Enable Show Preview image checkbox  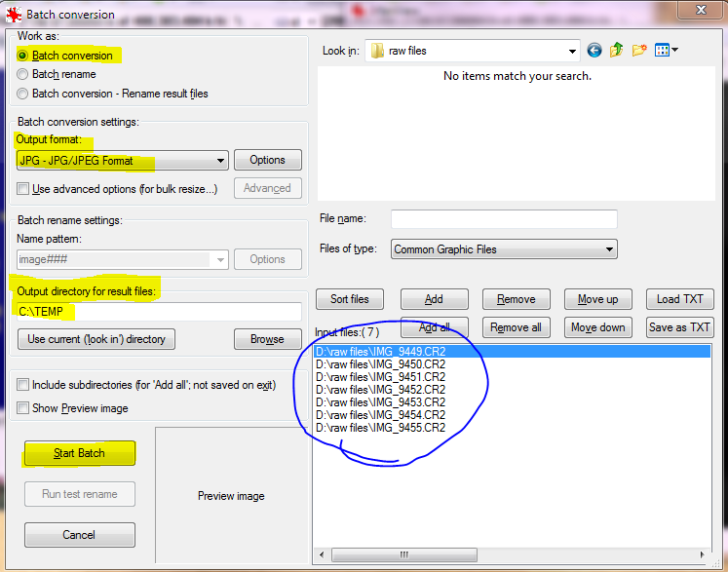click(x=22, y=408)
